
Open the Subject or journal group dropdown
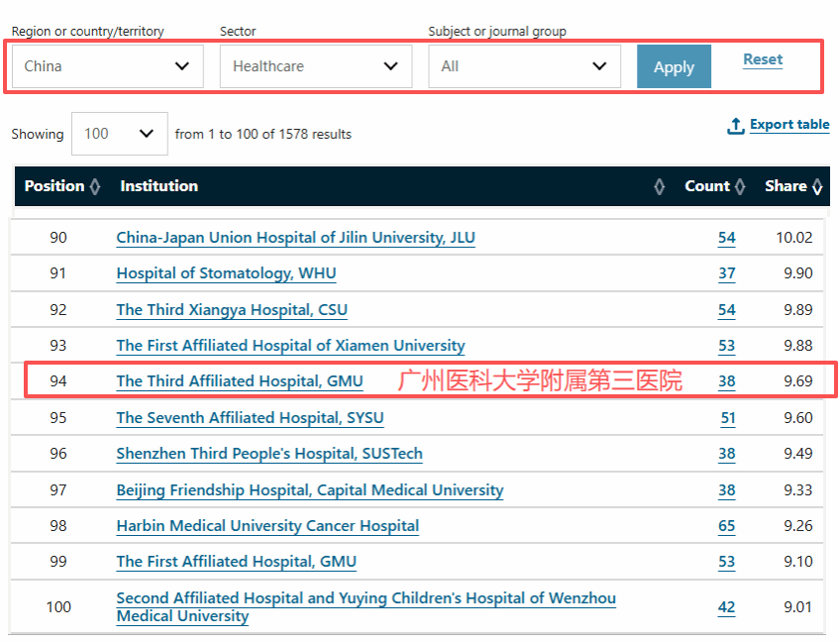(524, 66)
